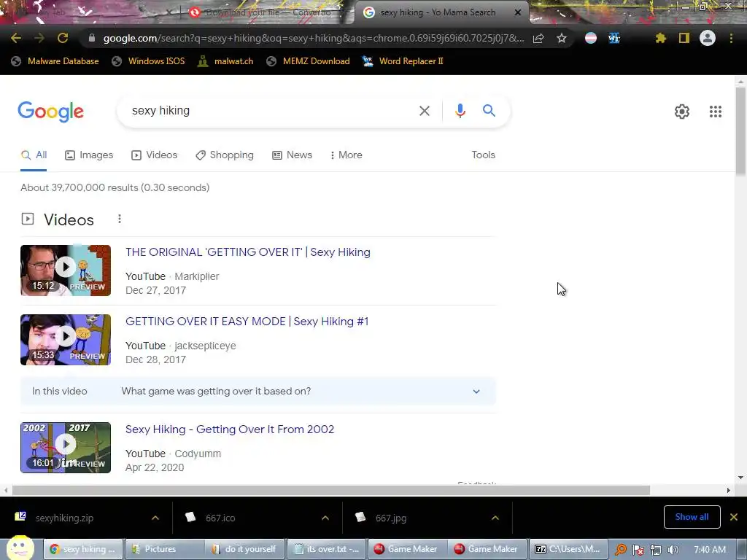
Task: Open the Chrome three-dot menu
Action: click(731, 38)
